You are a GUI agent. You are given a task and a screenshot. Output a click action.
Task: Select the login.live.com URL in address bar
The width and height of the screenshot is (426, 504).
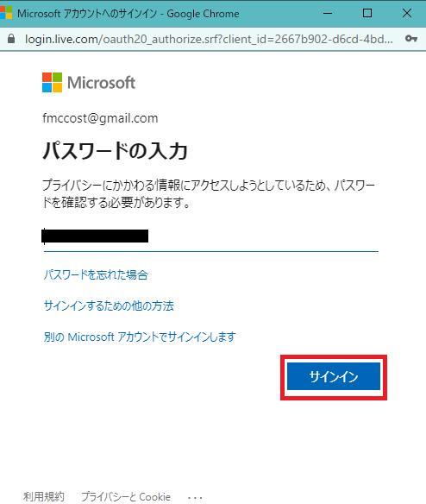(209, 39)
